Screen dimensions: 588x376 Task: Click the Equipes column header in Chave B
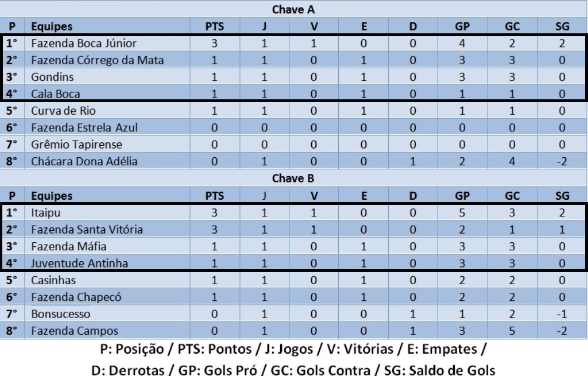(52, 196)
